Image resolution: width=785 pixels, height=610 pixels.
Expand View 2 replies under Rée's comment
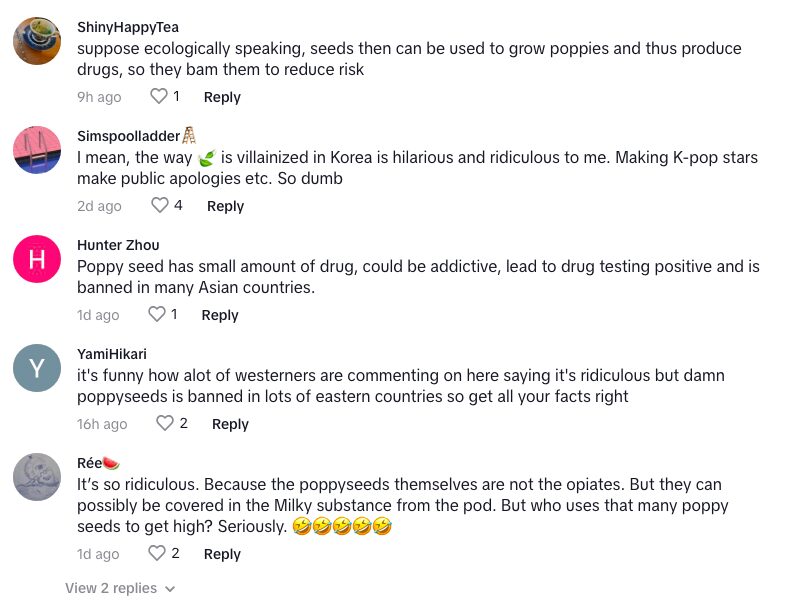120,589
